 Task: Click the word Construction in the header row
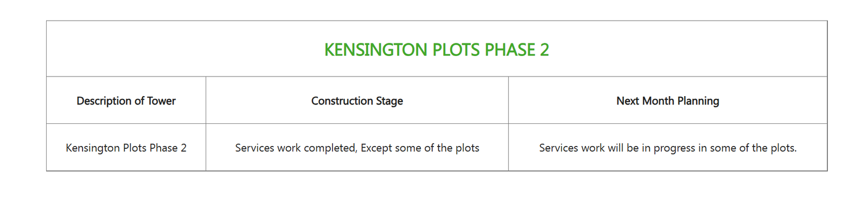click(342, 101)
